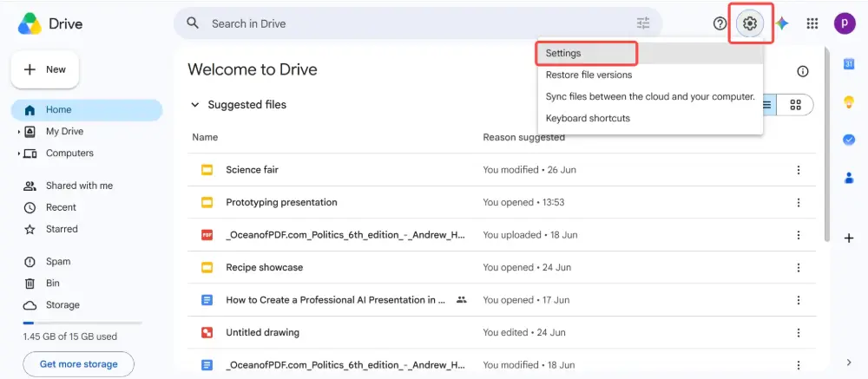Get add-ons plus icon in side panel
The width and height of the screenshot is (868, 379).
(x=849, y=239)
